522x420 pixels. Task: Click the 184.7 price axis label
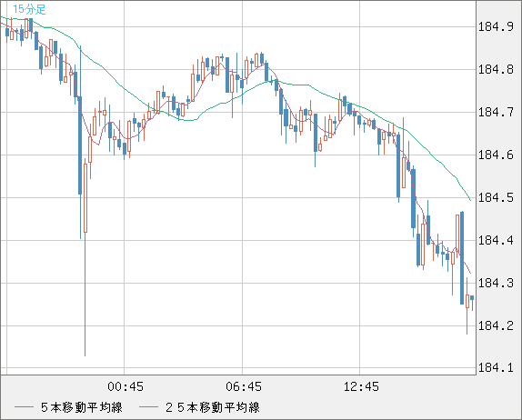(496, 112)
